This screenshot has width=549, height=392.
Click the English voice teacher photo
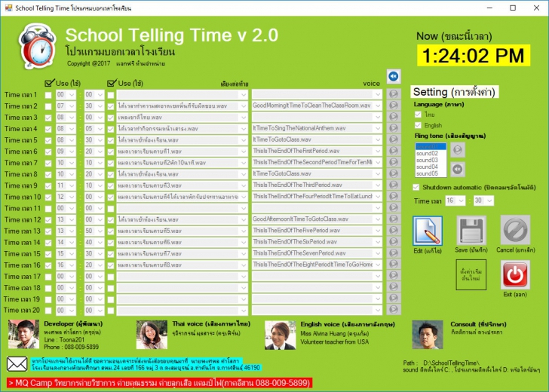(x=280, y=335)
